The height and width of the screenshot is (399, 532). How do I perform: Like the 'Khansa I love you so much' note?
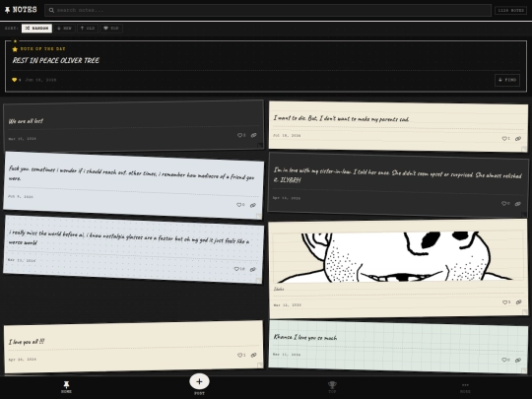pos(505,360)
